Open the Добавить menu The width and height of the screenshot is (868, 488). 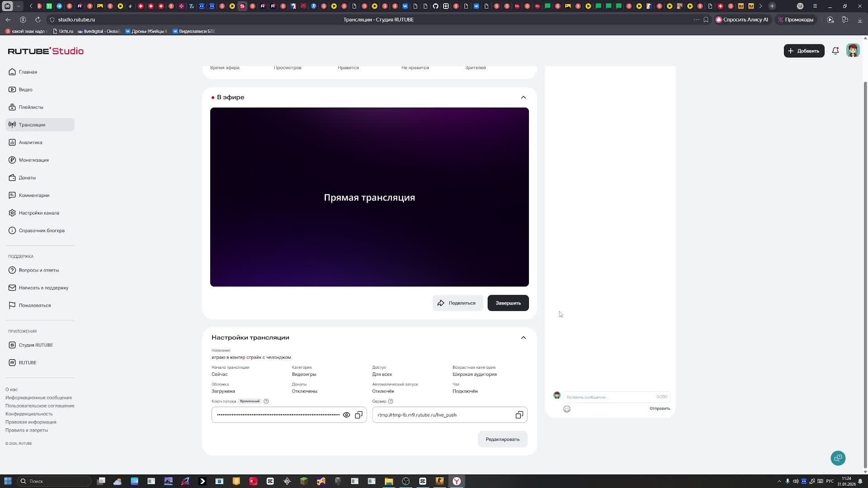(x=803, y=51)
